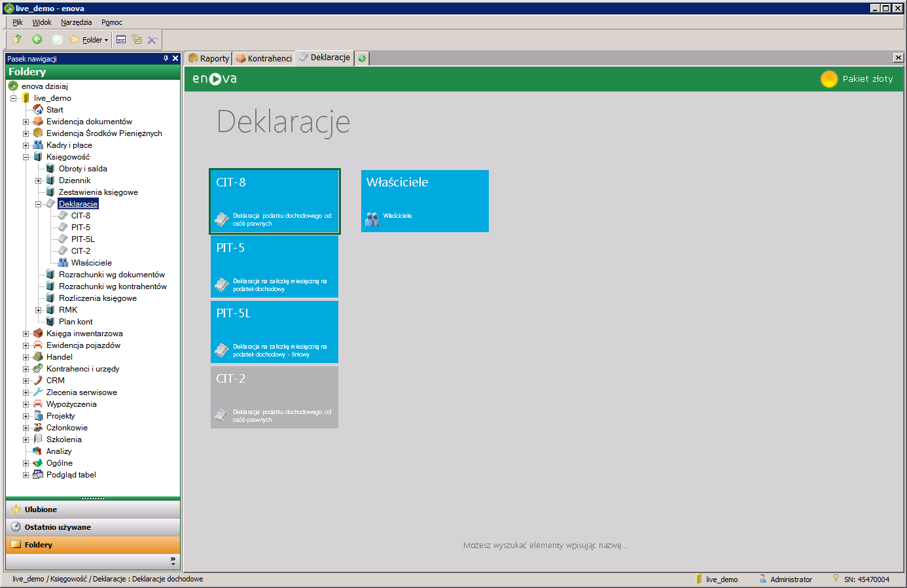Open the crossed hammer and wrench tools icon

tap(152, 39)
